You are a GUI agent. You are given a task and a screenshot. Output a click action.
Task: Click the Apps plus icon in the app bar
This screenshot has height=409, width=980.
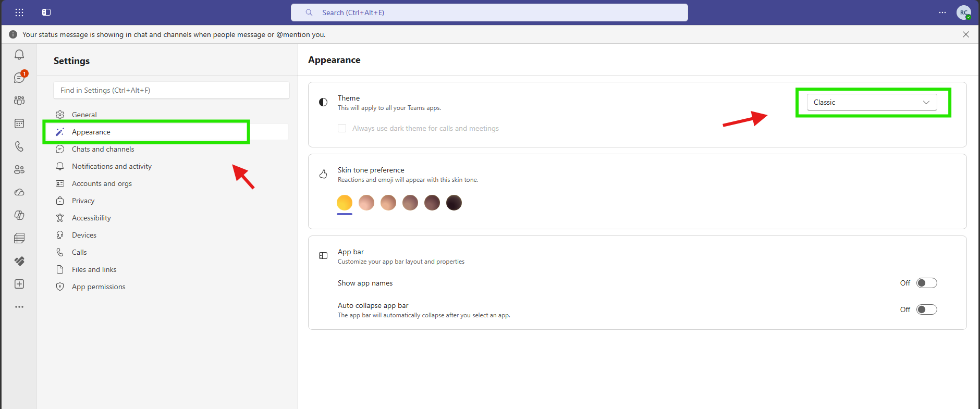[19, 284]
